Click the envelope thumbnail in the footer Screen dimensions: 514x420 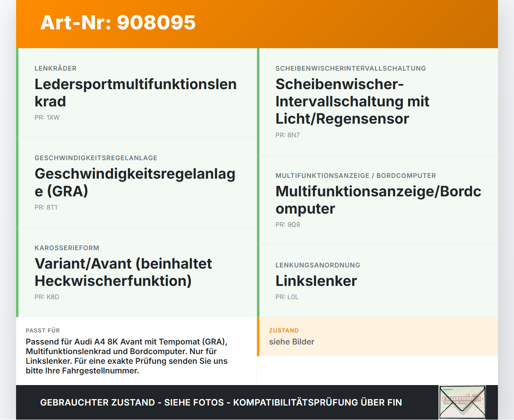pyautogui.click(x=462, y=402)
